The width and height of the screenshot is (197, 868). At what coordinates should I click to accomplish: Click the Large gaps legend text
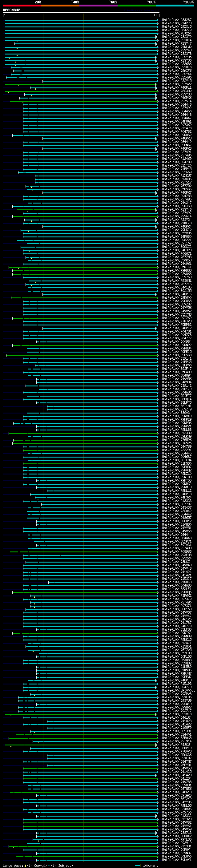click(13, 866)
